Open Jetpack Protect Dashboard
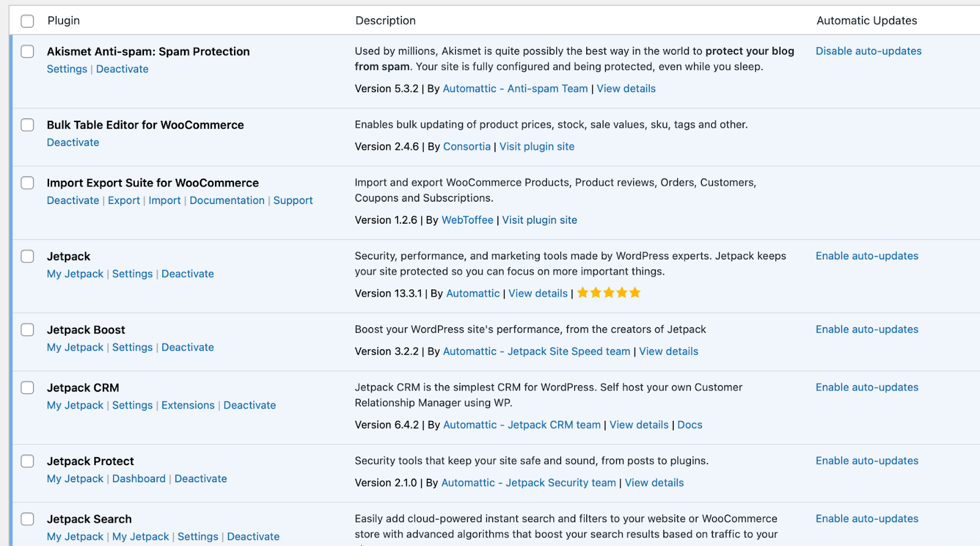The width and height of the screenshot is (980, 546). pos(139,479)
